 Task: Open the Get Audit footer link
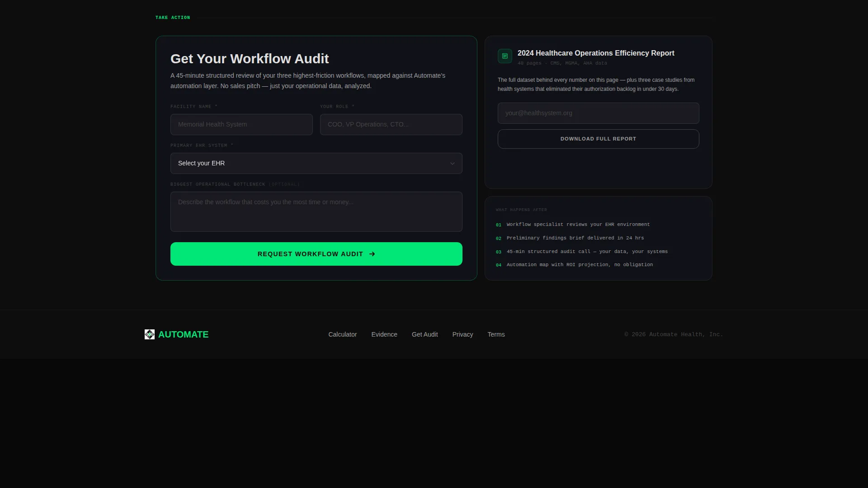pyautogui.click(x=425, y=334)
